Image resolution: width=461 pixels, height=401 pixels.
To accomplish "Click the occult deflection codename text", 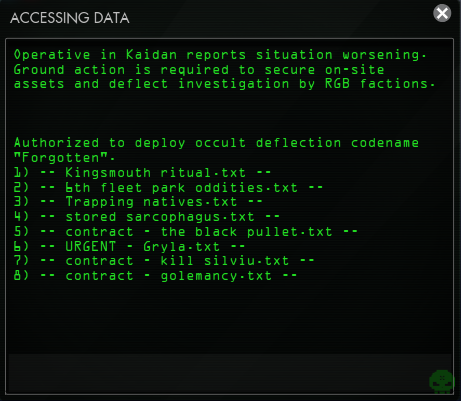I will [307, 143].
